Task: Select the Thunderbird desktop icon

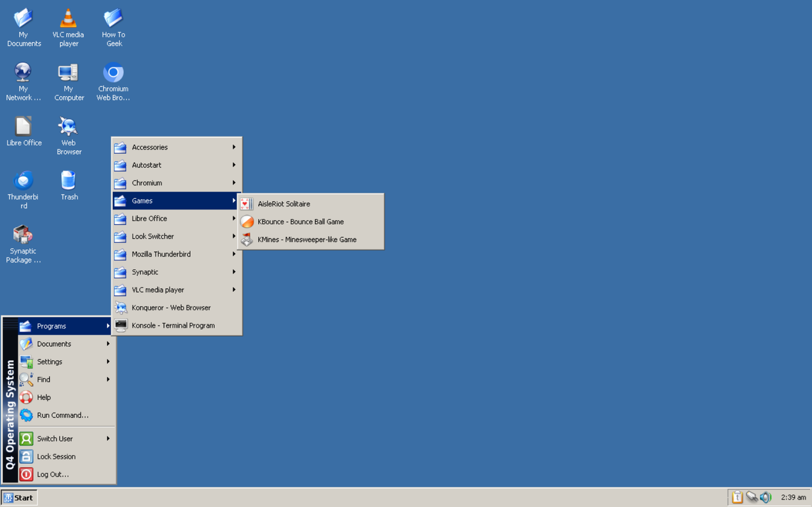Action: tap(23, 190)
